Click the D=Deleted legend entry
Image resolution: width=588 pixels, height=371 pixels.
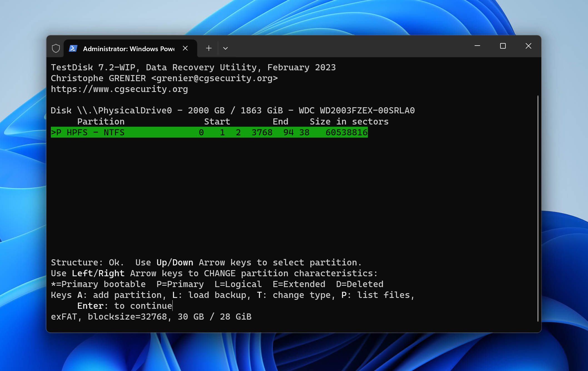(360, 284)
